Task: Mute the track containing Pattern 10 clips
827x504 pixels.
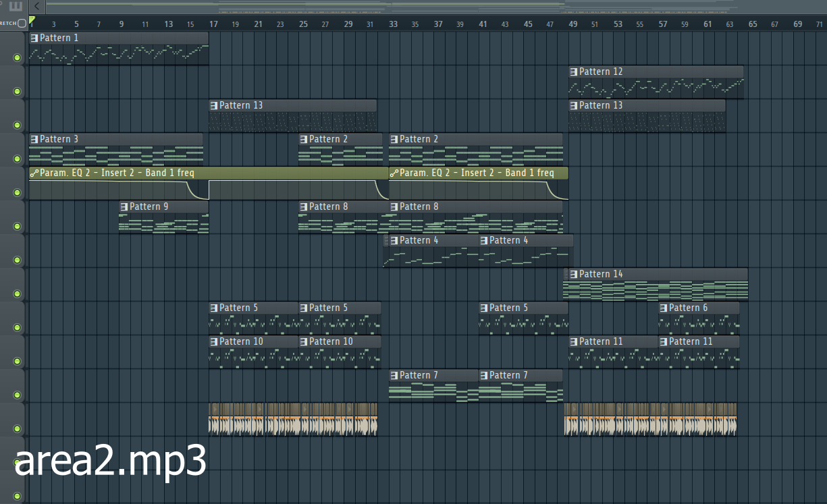Action: pos(17,362)
